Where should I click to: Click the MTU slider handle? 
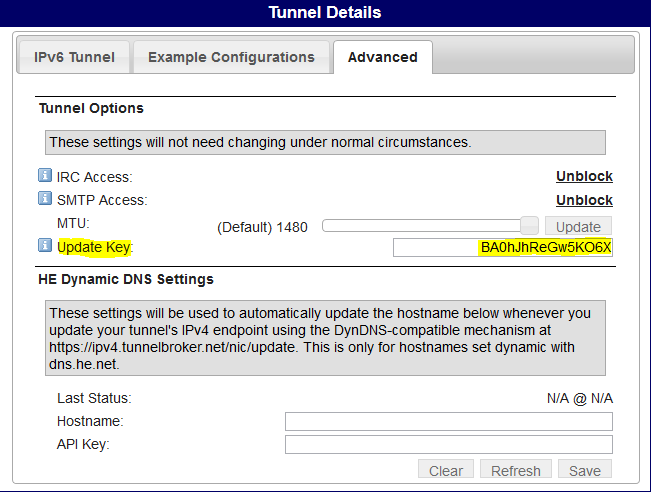(529, 226)
